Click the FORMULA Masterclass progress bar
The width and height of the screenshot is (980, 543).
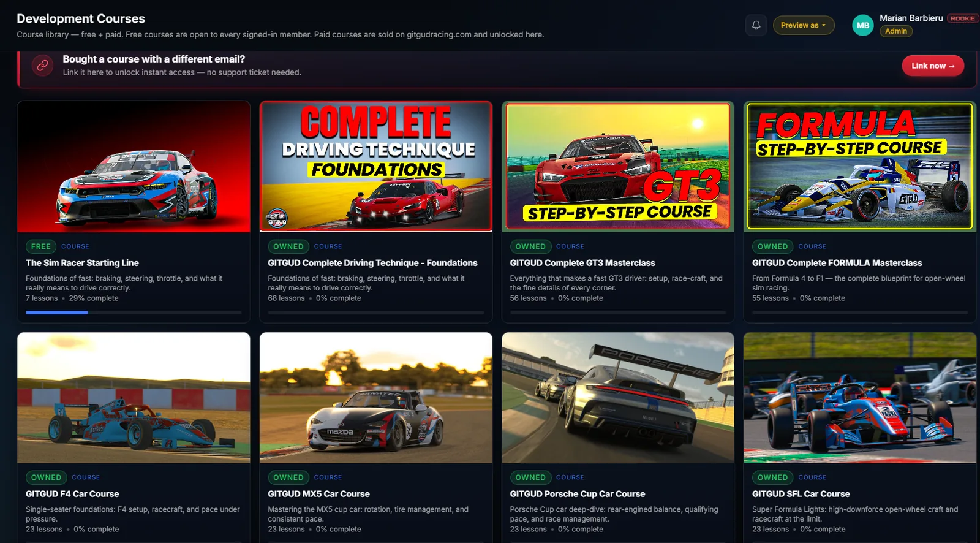click(x=860, y=313)
